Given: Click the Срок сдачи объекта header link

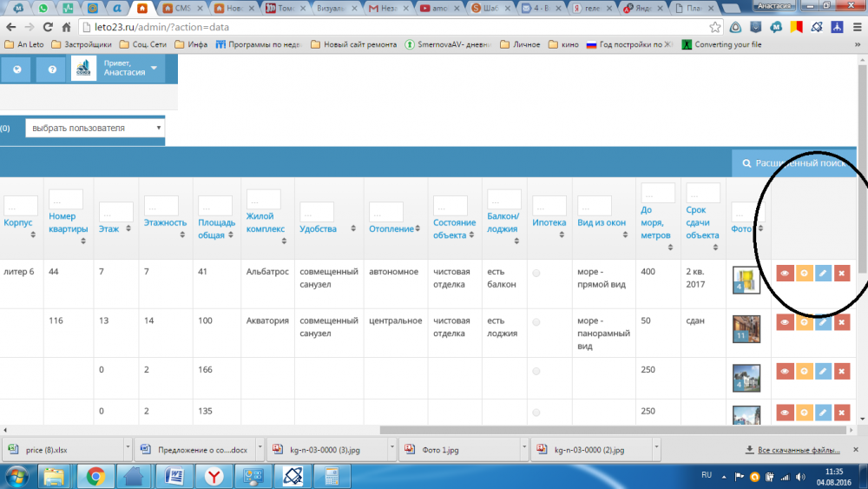Looking at the screenshot, I should click(702, 222).
